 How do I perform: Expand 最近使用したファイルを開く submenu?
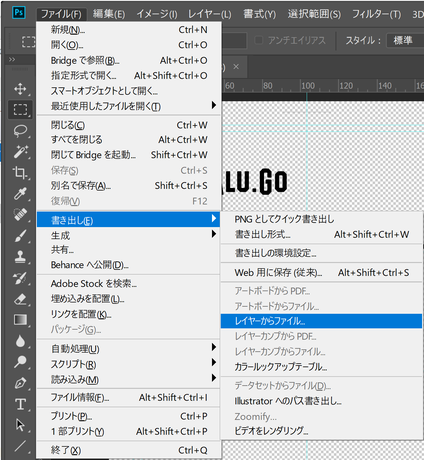tap(128, 106)
